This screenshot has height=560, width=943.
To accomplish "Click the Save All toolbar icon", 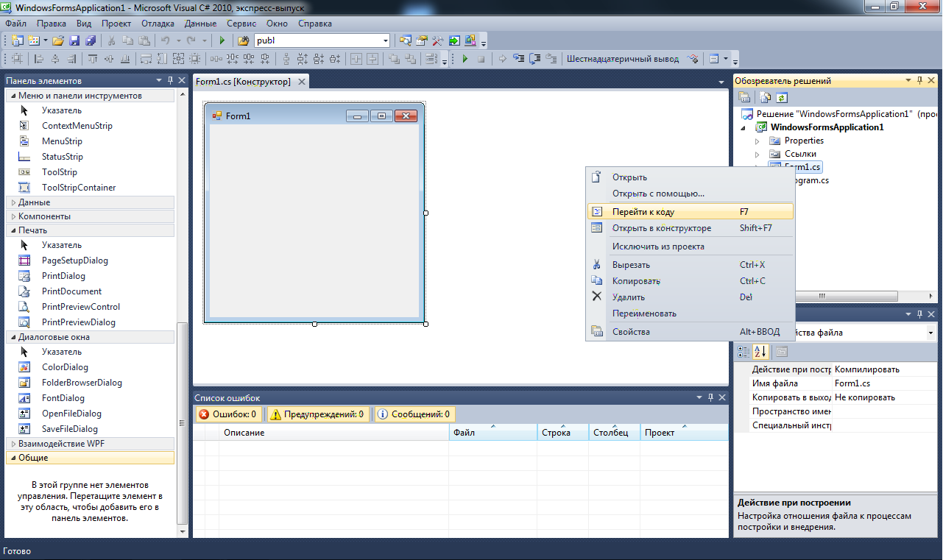I will point(91,40).
